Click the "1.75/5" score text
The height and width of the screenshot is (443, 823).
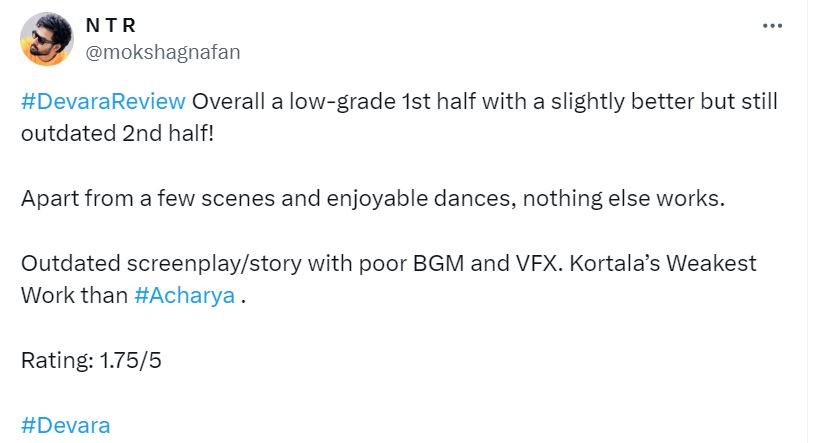[x=129, y=360]
